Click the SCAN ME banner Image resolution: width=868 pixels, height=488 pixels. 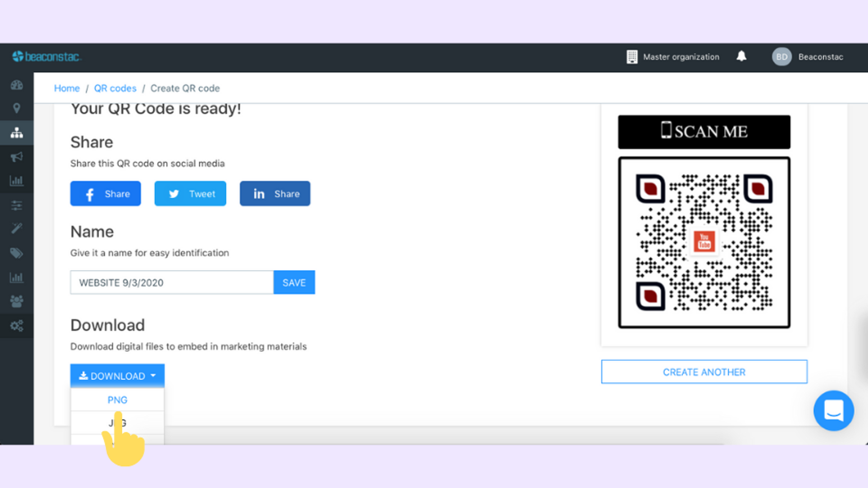(704, 132)
